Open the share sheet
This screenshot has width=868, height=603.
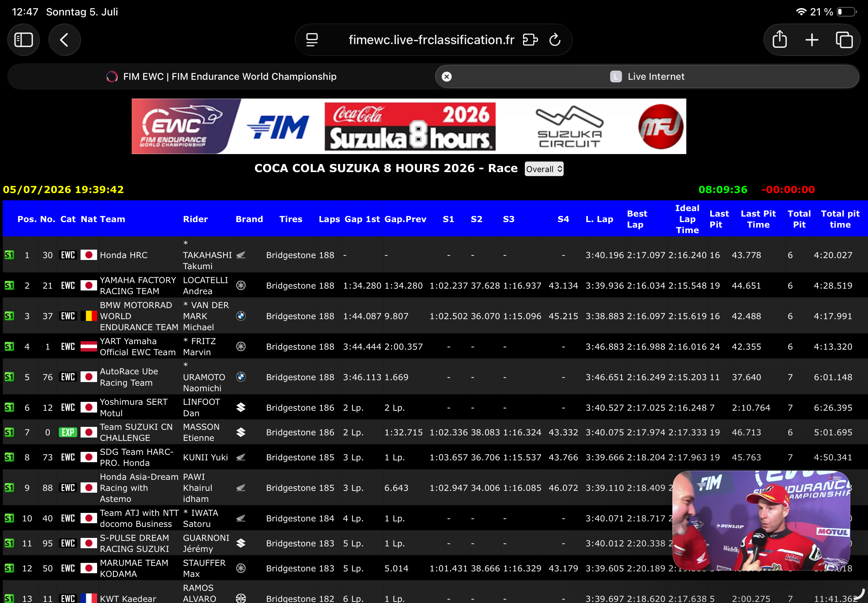tap(780, 40)
